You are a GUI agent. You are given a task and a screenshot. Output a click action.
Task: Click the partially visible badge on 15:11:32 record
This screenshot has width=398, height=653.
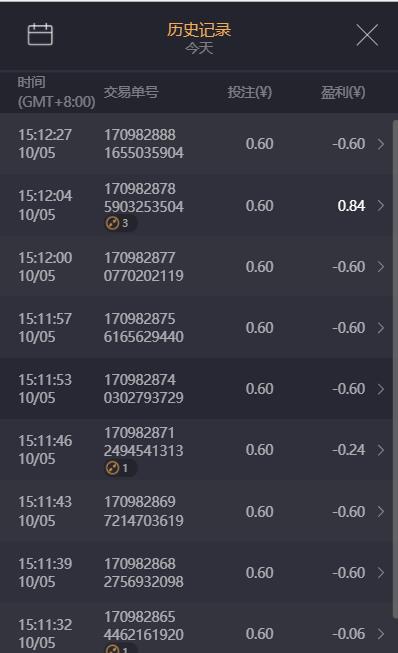120,649
